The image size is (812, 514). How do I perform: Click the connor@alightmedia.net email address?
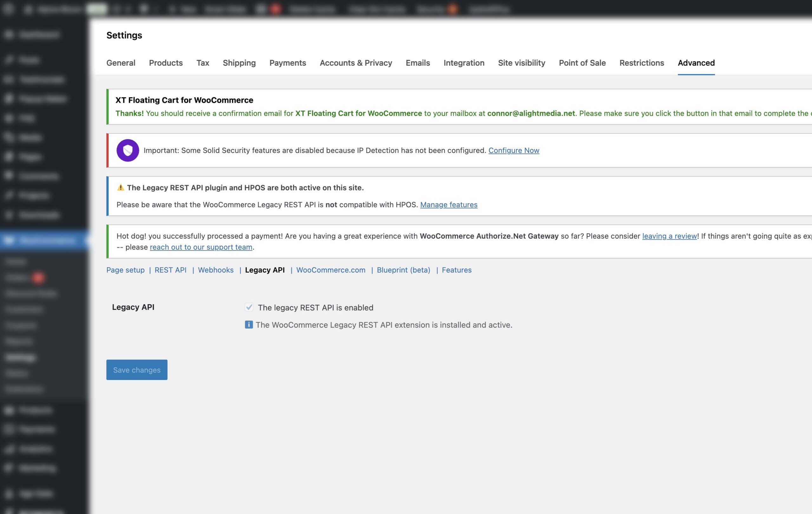[x=531, y=113]
